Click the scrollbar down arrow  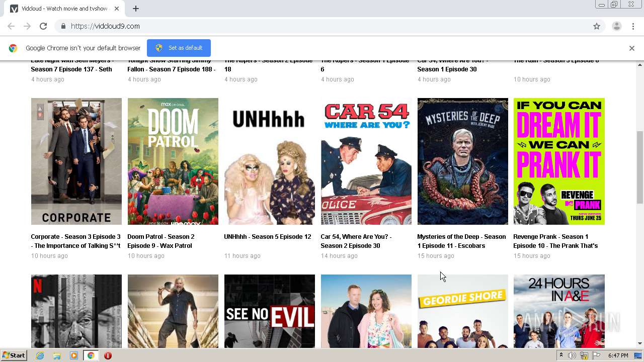tap(640, 343)
